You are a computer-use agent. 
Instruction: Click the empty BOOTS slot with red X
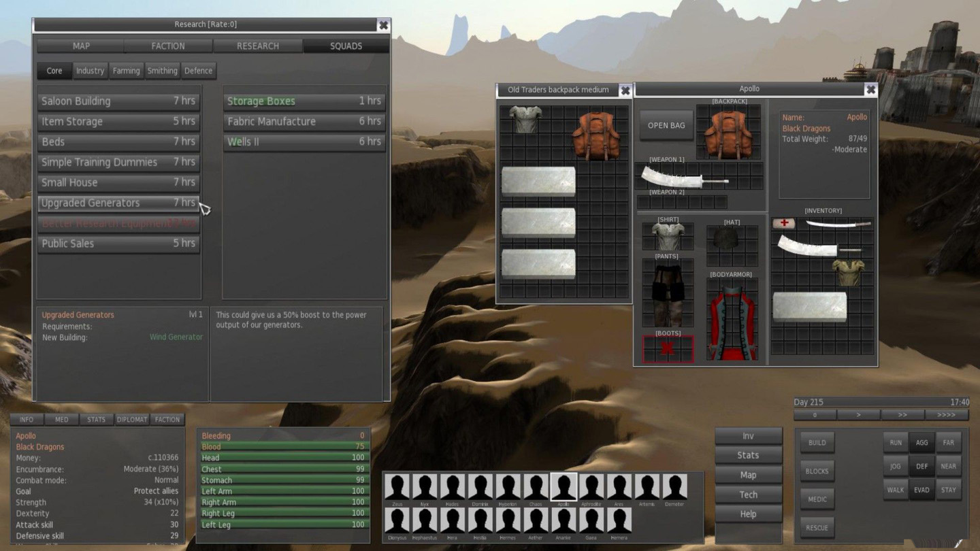pos(668,348)
